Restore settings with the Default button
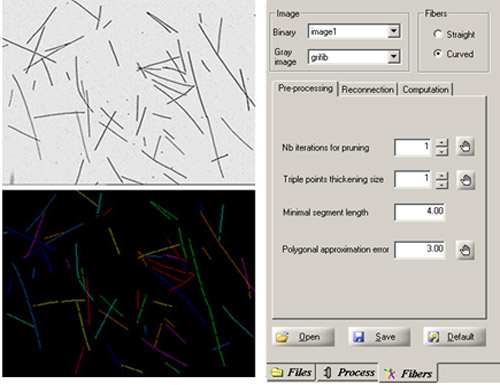500x385 pixels. pyautogui.click(x=454, y=337)
